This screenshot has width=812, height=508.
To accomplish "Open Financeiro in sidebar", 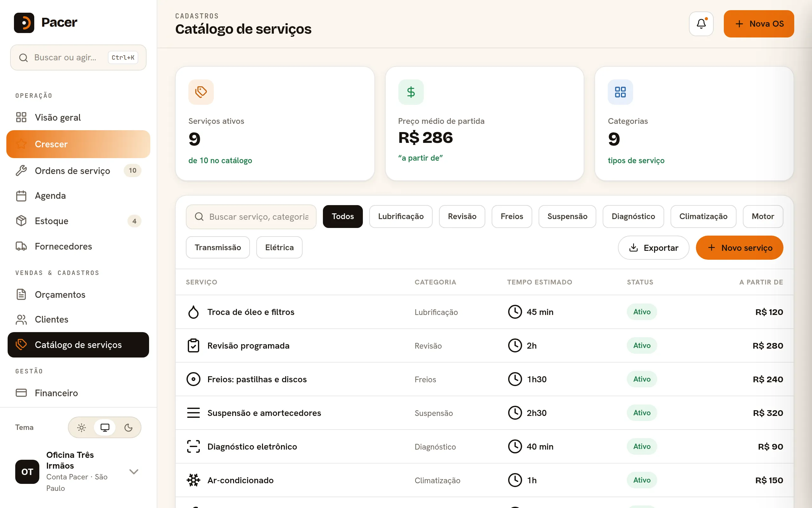I will (x=78, y=392).
